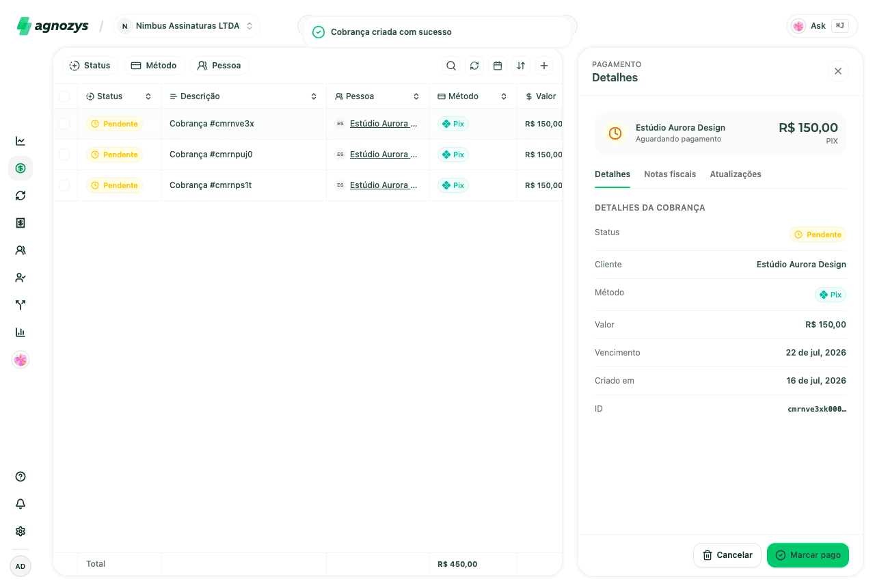Screen dimensions: 875x588
Task: Open the notifications bell icon
Action: pyautogui.click(x=21, y=504)
